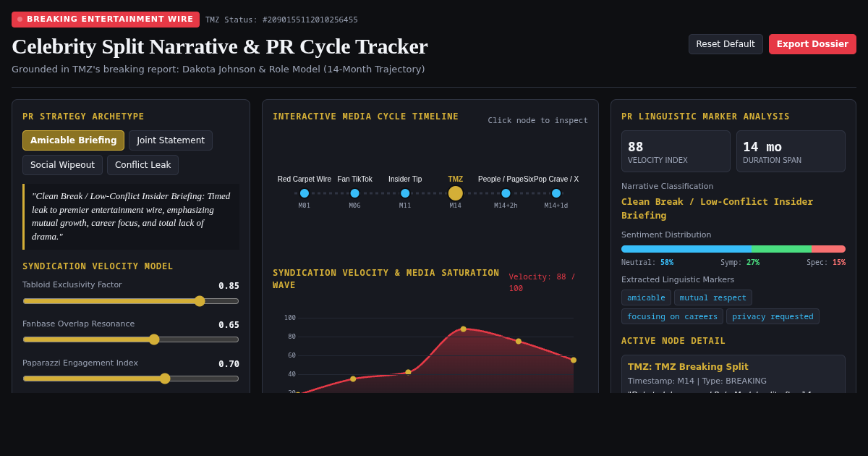Image resolution: width=868 pixels, height=456 pixels.
Task: Click the 14 mo Duration Span card
Action: tap(791, 151)
